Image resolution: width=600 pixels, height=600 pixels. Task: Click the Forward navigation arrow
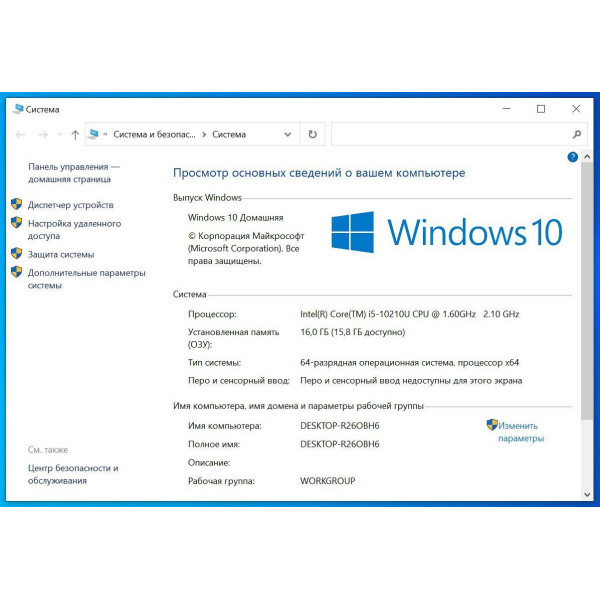43,135
